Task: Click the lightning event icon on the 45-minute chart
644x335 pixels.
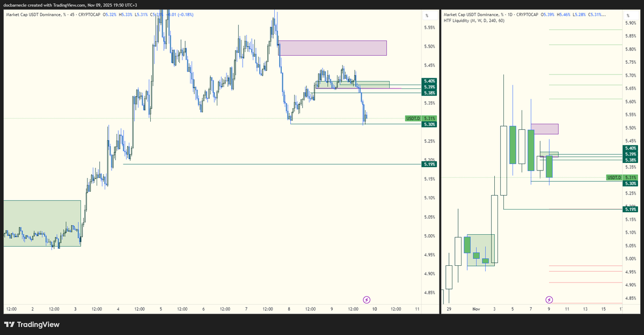Action: (x=367, y=300)
